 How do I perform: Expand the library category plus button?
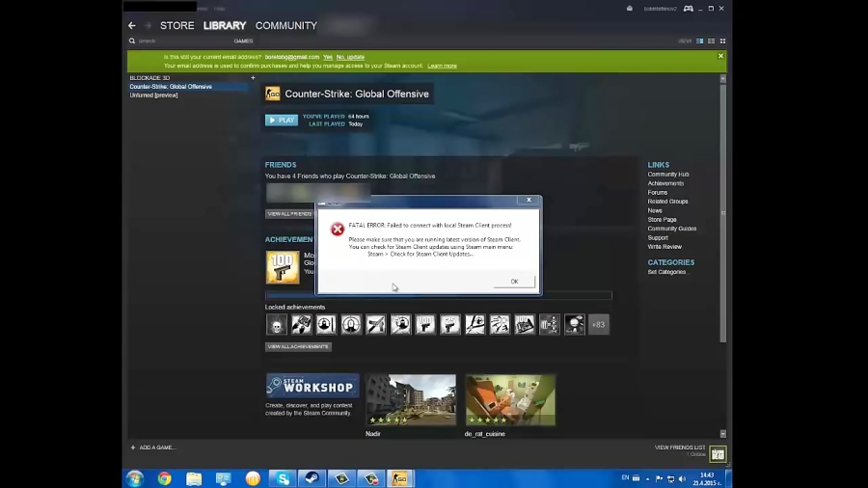click(x=253, y=77)
